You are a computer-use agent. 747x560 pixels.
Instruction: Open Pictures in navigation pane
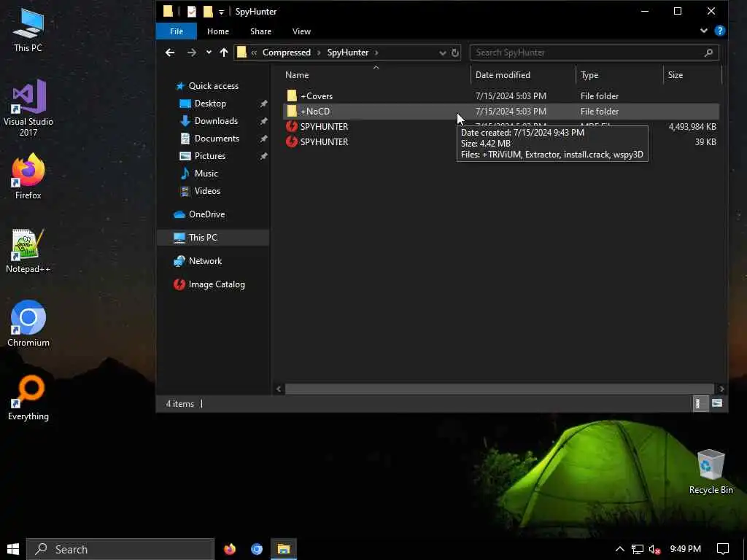click(209, 156)
